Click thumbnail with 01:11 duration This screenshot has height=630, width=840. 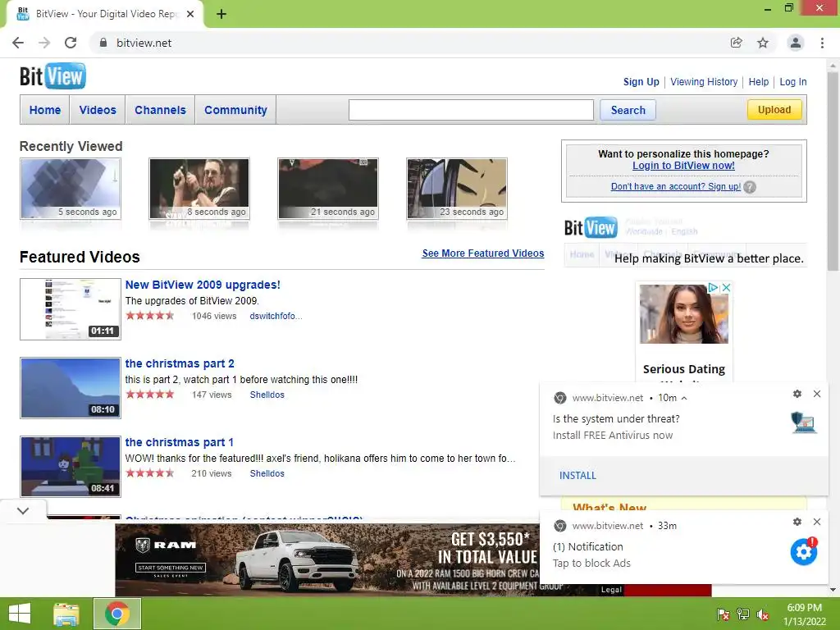pos(71,309)
